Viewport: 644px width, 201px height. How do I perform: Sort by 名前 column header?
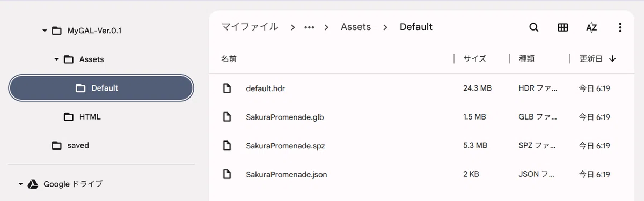point(229,59)
